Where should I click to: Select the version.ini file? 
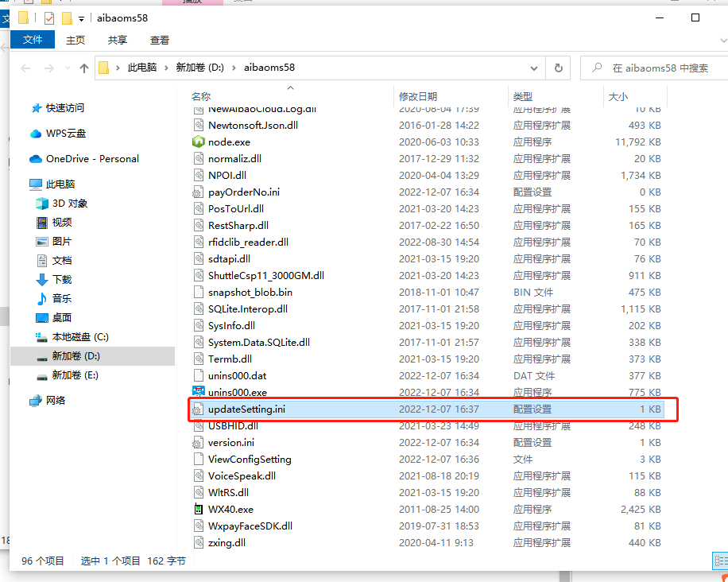pos(230,442)
